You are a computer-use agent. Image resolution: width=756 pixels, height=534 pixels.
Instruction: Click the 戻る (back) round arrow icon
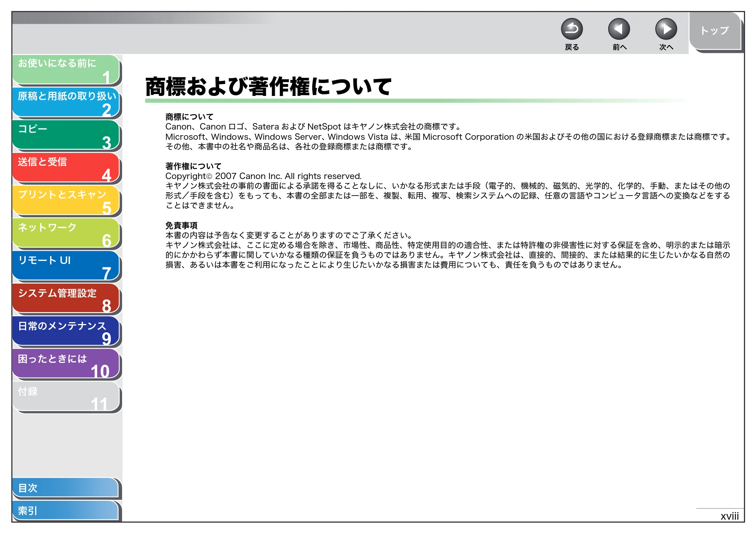coord(572,29)
